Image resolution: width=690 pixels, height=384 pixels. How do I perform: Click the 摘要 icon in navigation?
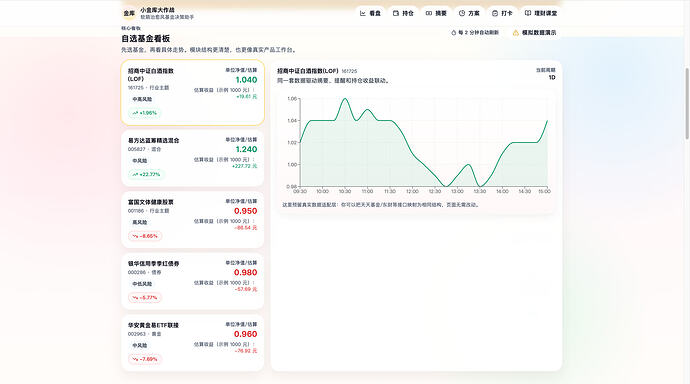tap(429, 13)
